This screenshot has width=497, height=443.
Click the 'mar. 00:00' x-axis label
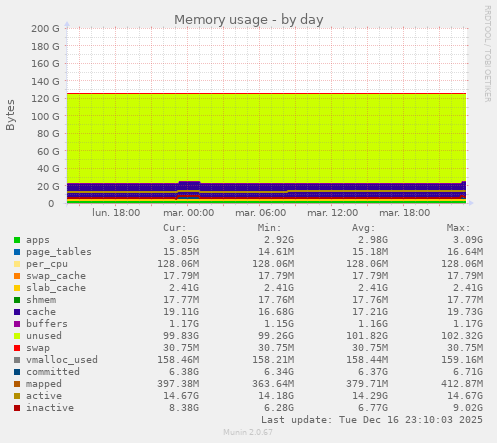(189, 213)
